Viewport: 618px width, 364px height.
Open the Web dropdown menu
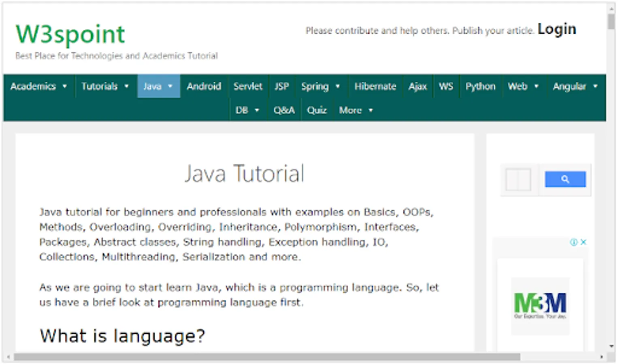click(524, 86)
